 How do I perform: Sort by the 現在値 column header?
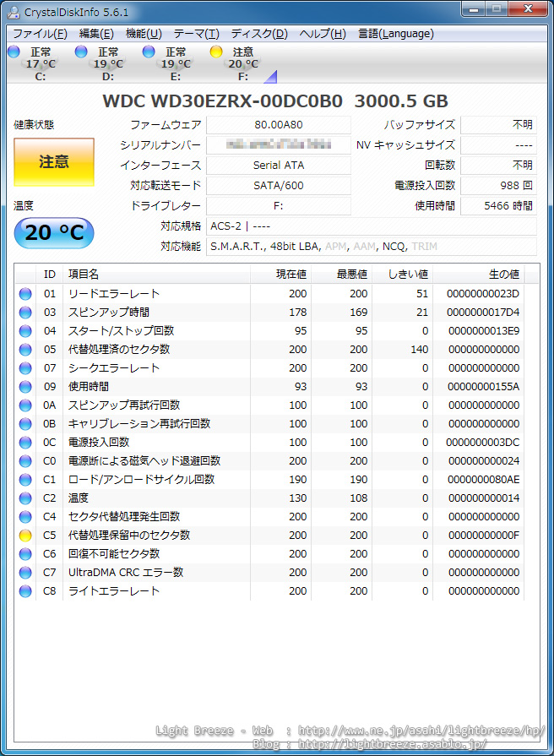click(x=280, y=275)
